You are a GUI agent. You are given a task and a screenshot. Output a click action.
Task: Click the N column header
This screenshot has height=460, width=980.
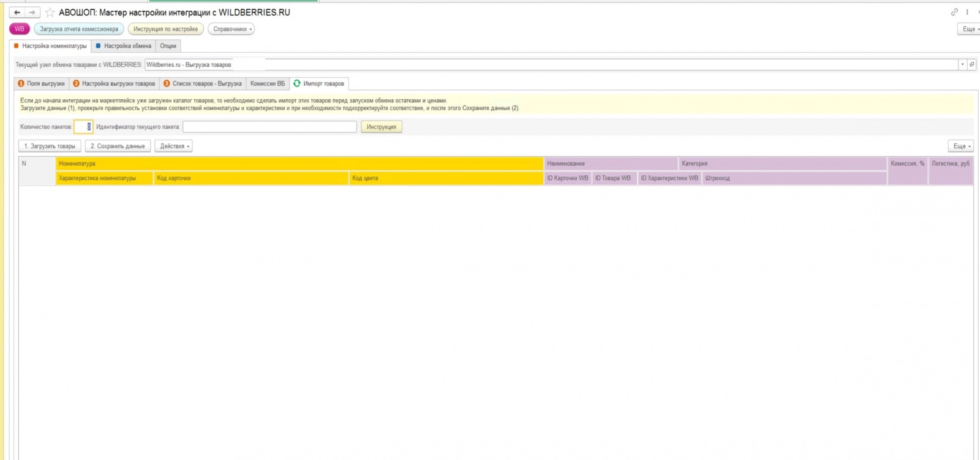tap(37, 171)
